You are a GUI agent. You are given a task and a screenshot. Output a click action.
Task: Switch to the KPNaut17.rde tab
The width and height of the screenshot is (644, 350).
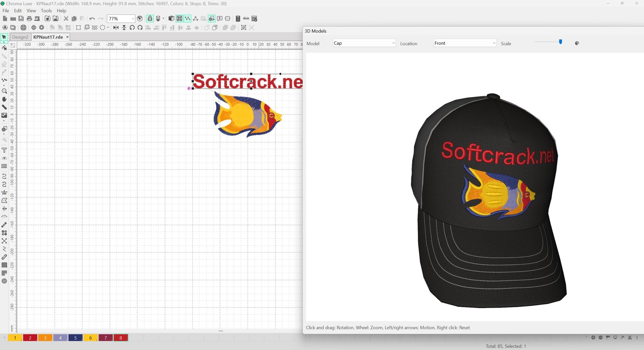click(x=48, y=37)
